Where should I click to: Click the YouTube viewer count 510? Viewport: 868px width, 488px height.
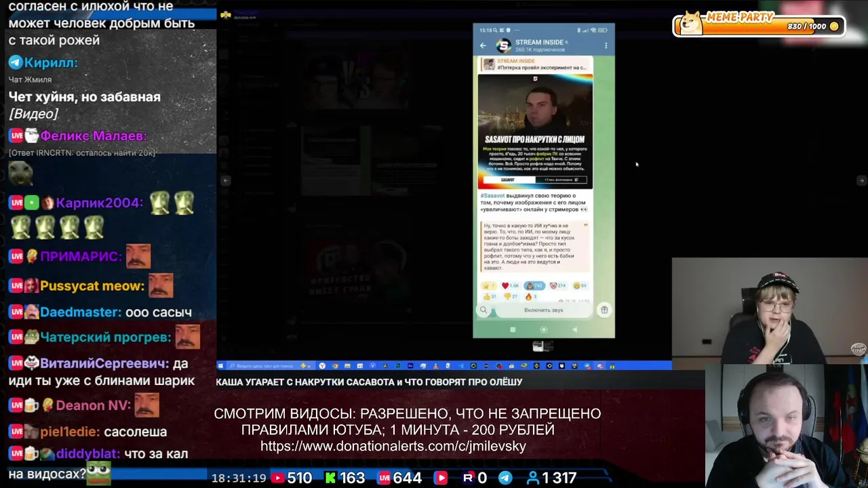coord(292,478)
